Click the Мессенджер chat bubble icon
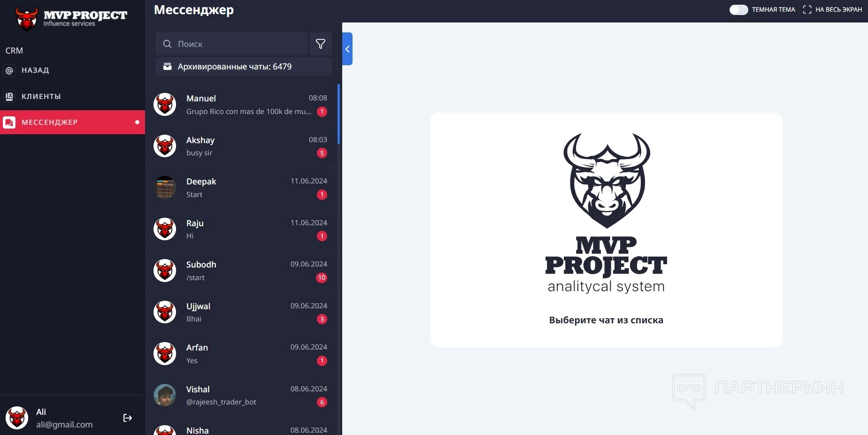Image resolution: width=868 pixels, height=435 pixels. [9, 122]
